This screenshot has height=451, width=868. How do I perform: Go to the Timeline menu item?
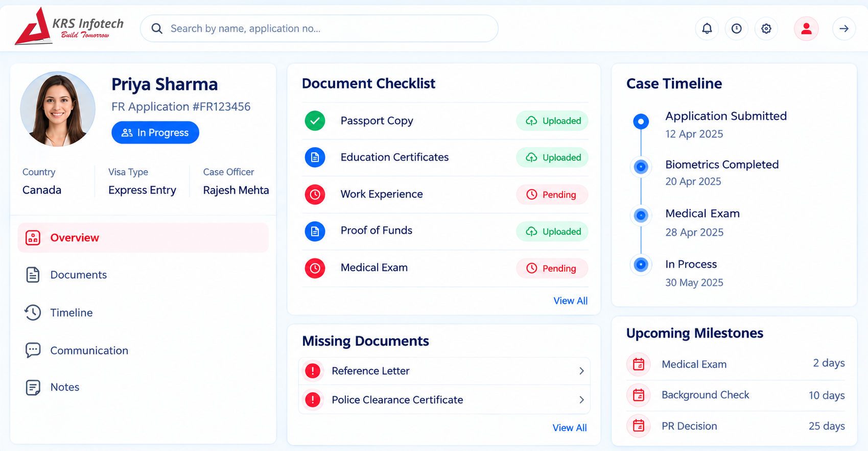[x=143, y=313]
